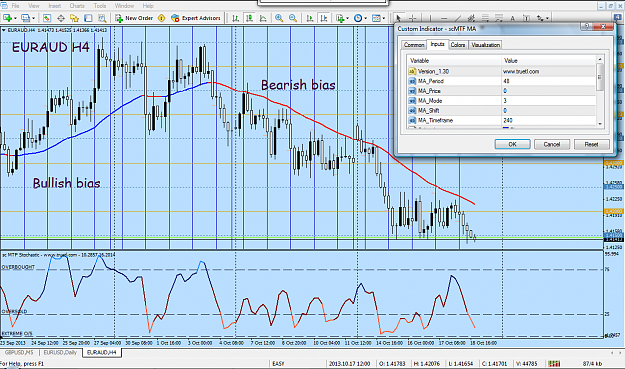
Task: Edit the MA_Period value 48
Action: 548,81
